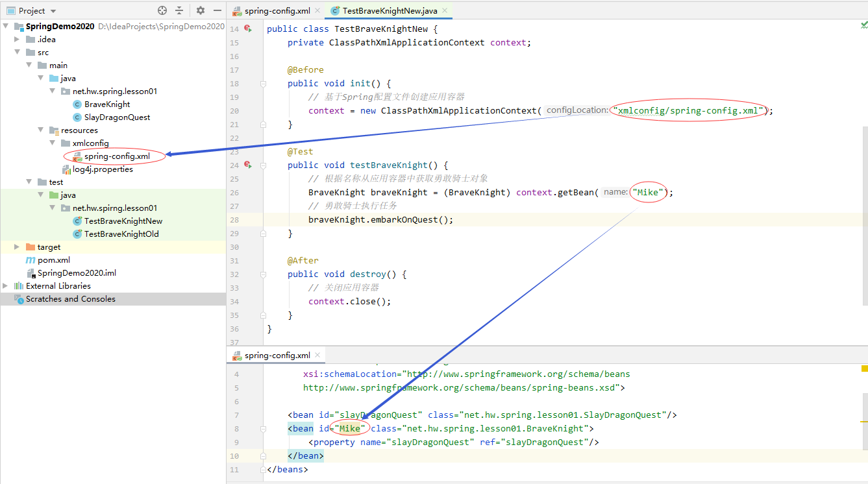Click the locate/scroll-from-source target icon
The width and height of the screenshot is (868, 484).
click(x=162, y=10)
